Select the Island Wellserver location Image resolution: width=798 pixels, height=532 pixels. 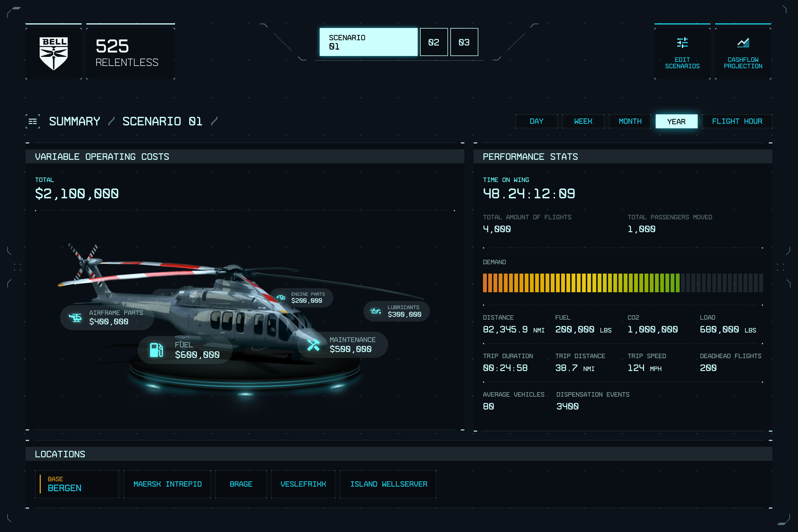coord(388,484)
